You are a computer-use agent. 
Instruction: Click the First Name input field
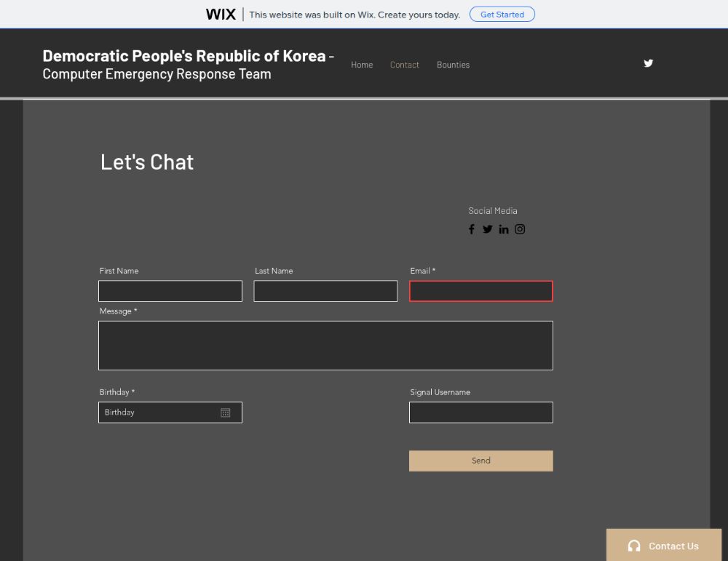click(x=170, y=291)
